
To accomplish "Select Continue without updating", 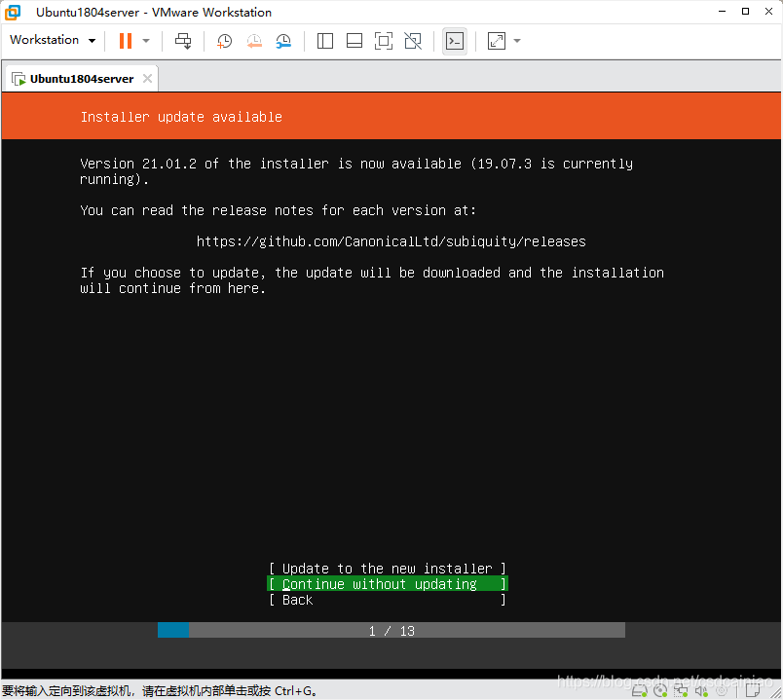I will (x=387, y=584).
